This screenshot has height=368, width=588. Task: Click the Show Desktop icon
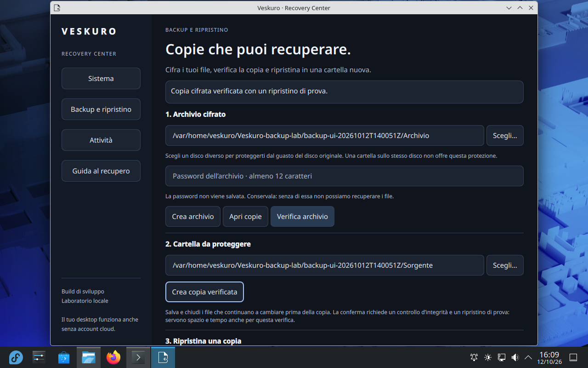pyautogui.click(x=573, y=357)
